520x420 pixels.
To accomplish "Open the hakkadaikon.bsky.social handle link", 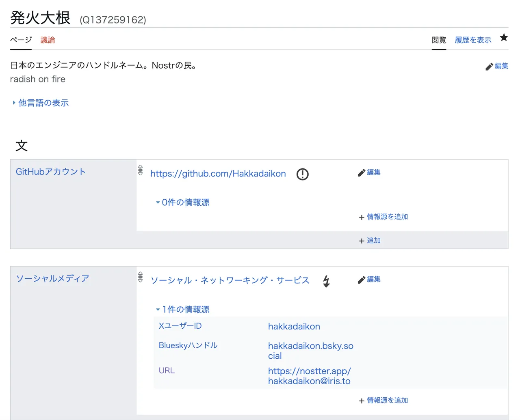I will click(x=310, y=346).
